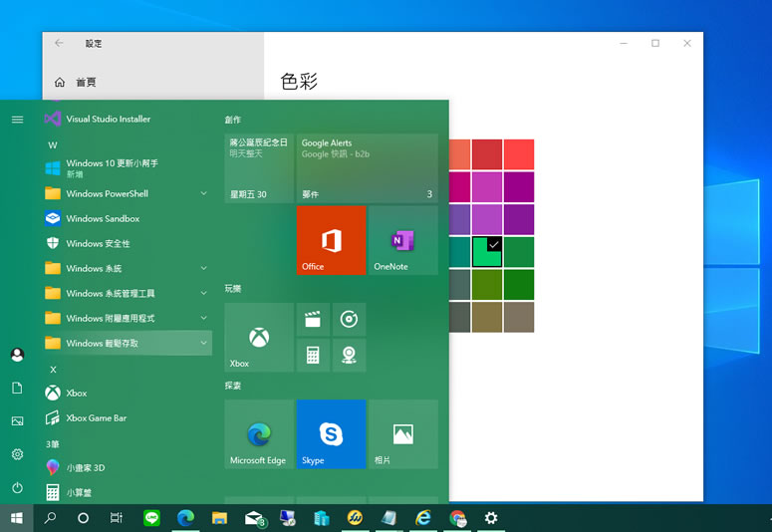Click back arrow in Settings window
Image resolution: width=772 pixels, height=532 pixels.
(x=59, y=44)
